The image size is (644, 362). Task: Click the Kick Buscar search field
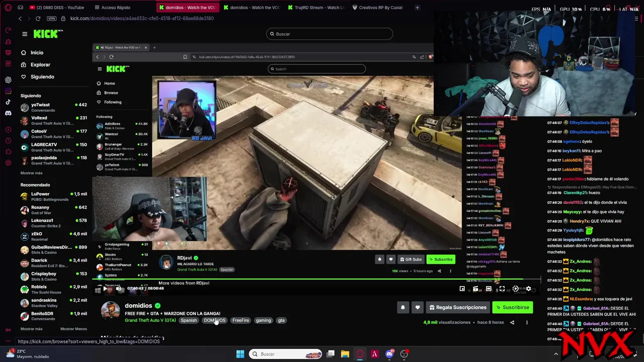coord(330,34)
